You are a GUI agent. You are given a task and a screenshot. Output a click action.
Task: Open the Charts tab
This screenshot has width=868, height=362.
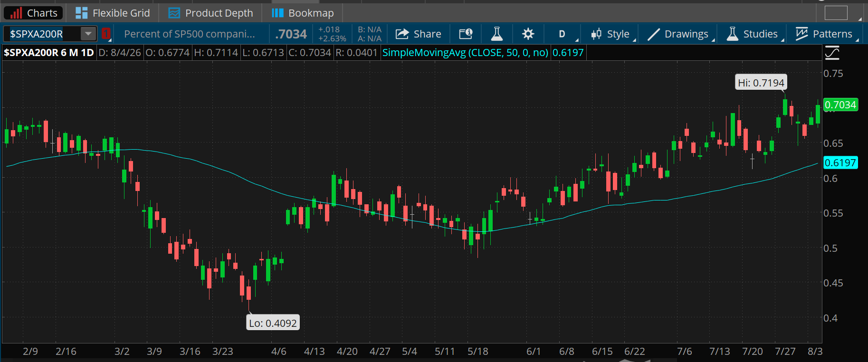33,13
